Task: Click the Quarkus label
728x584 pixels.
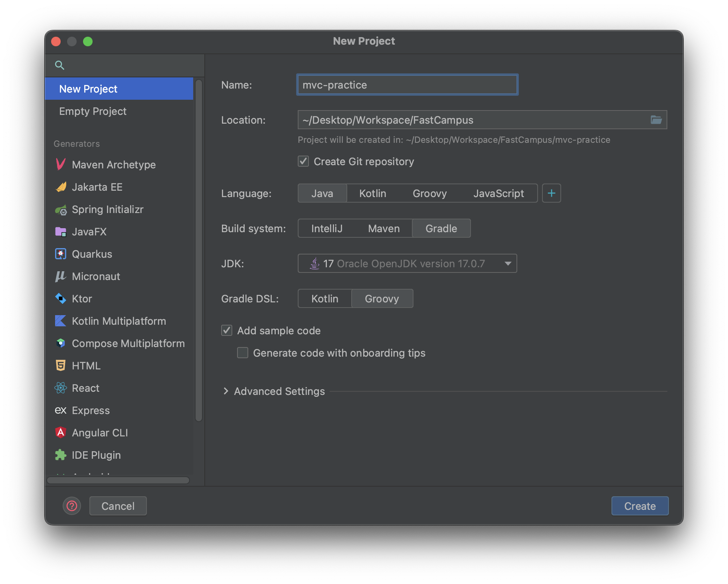Action: (92, 254)
